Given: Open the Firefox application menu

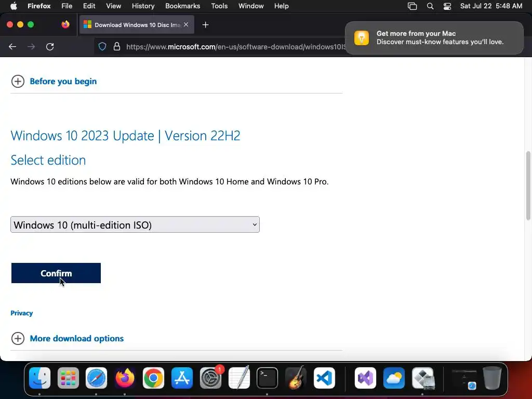Looking at the screenshot, I should pyautogui.click(x=39, y=6).
